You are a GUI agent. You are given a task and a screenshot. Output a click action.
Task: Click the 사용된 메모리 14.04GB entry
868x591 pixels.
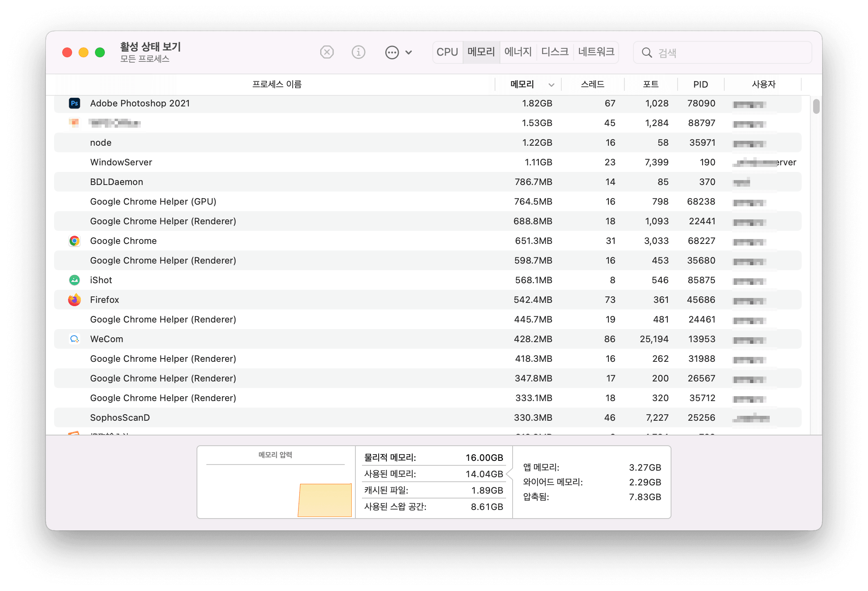pyautogui.click(x=434, y=474)
